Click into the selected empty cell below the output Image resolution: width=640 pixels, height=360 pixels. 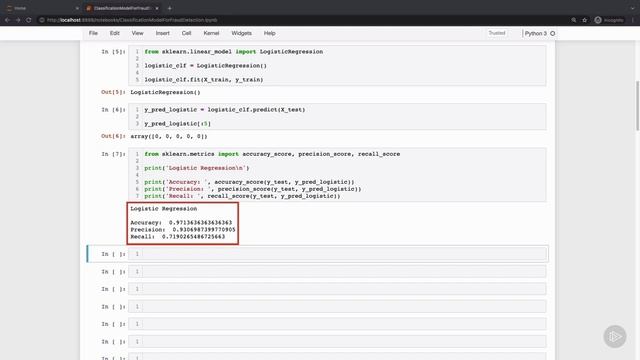pos(337,254)
